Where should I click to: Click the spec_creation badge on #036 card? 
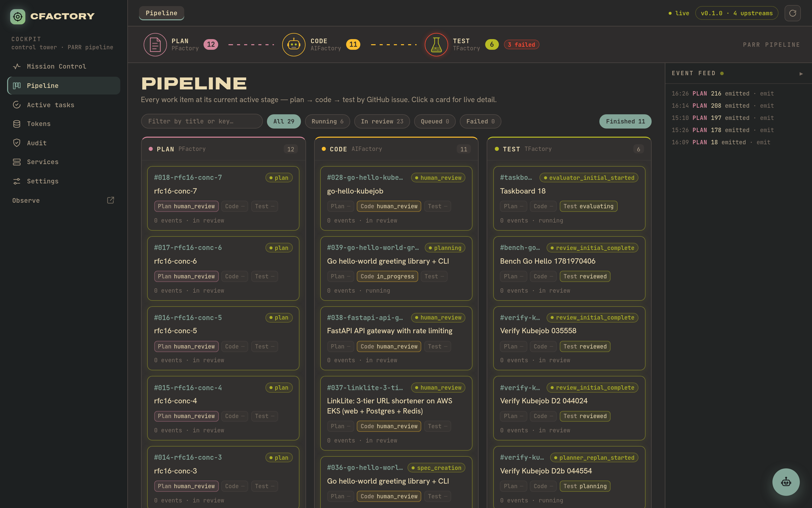click(436, 468)
